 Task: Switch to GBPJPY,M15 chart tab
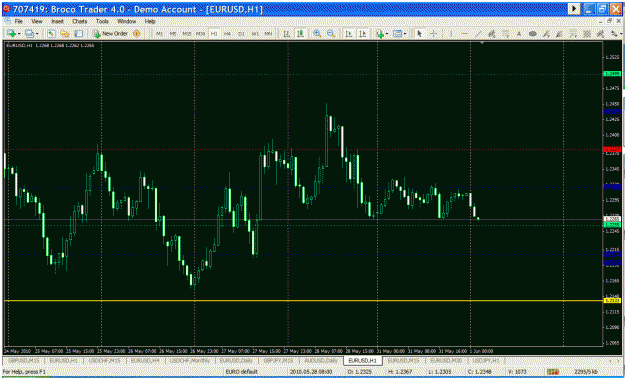279,360
